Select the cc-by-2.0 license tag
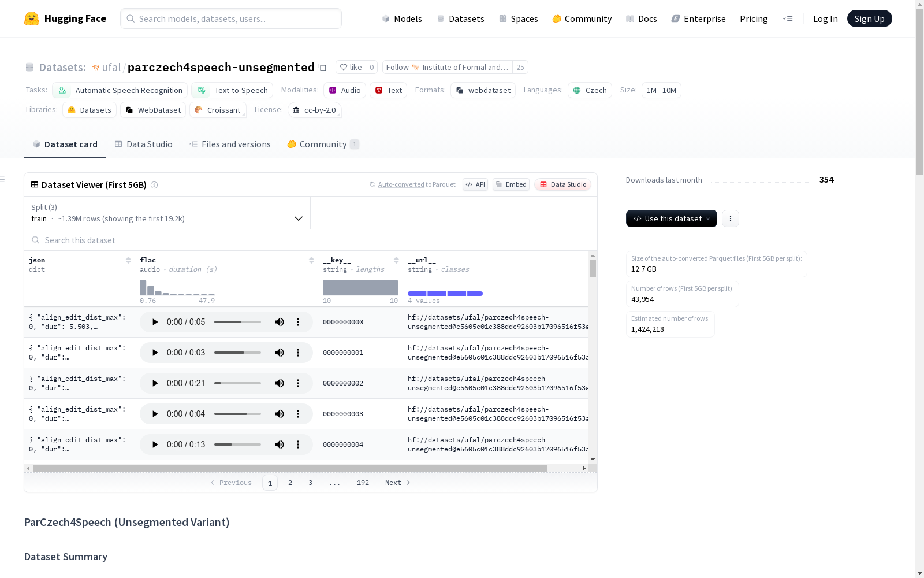Screen dimensions: 924x578 pos(314,110)
